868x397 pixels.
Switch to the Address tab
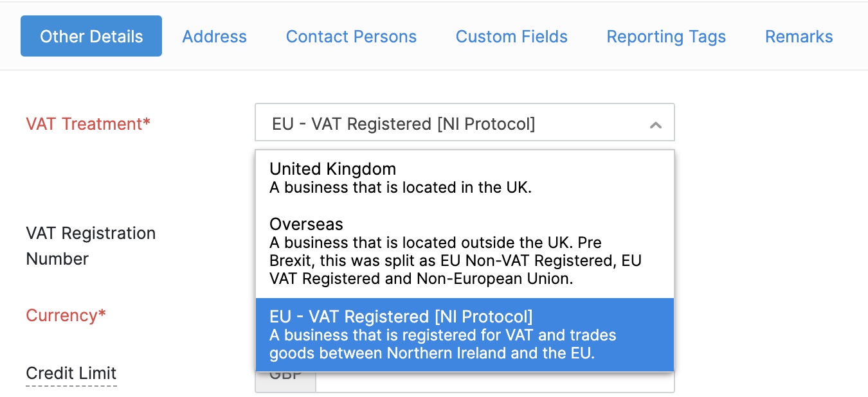(214, 37)
